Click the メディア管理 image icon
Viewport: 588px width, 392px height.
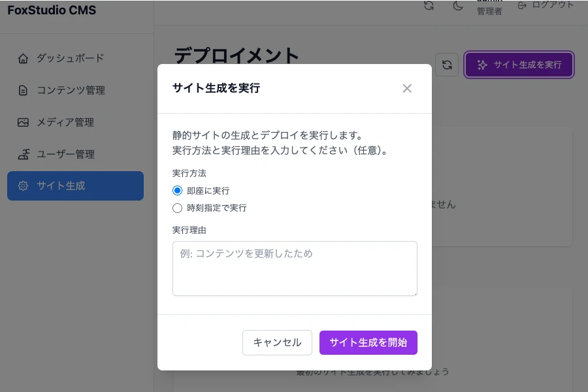[24, 122]
